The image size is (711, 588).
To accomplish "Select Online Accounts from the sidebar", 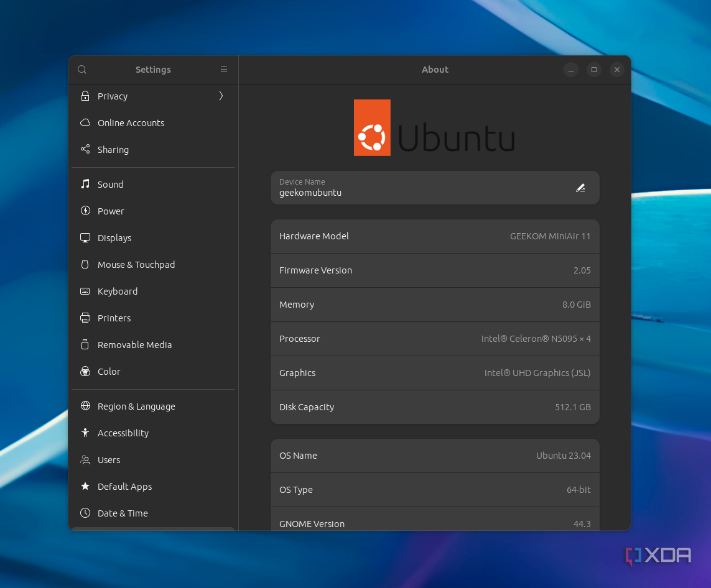I will [x=131, y=122].
